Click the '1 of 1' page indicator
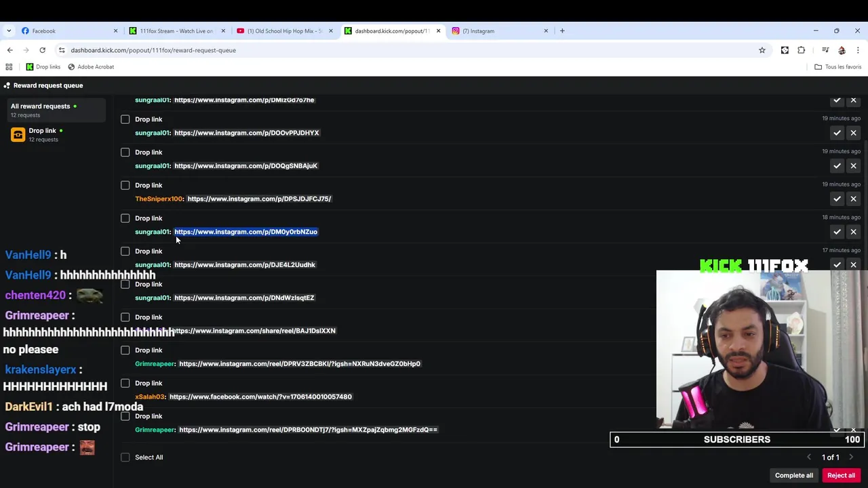Viewport: 868px width, 488px height. (830, 457)
